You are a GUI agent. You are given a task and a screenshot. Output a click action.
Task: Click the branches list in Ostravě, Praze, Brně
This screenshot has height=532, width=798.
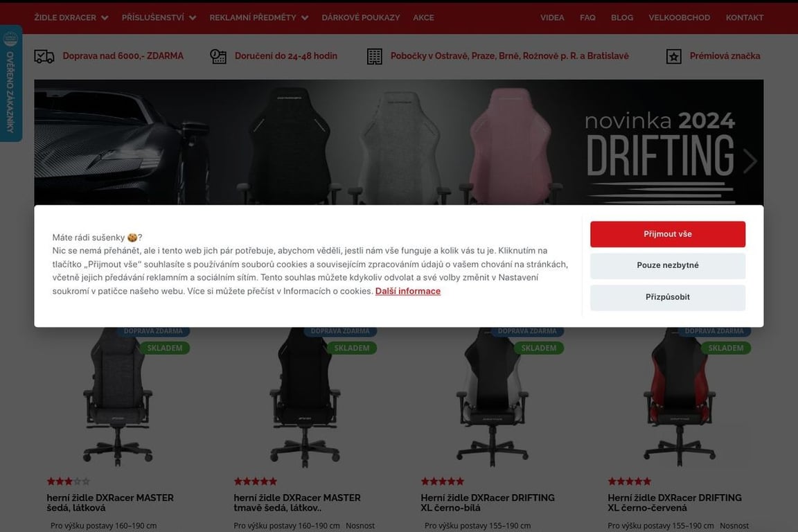coord(509,56)
